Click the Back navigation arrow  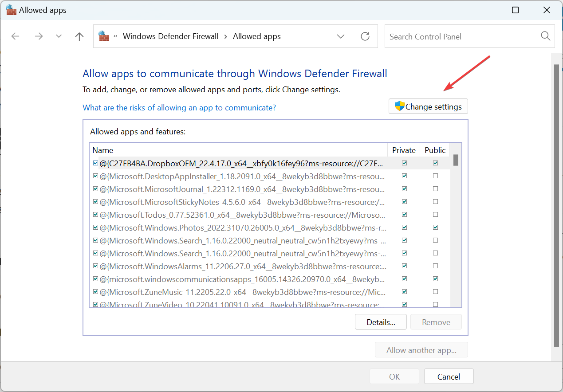pos(16,36)
